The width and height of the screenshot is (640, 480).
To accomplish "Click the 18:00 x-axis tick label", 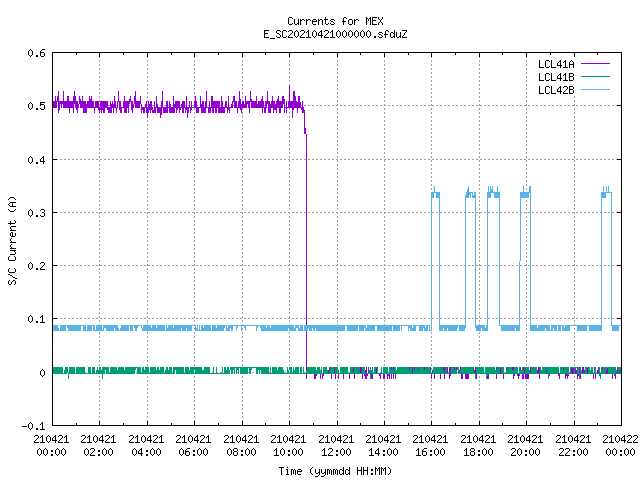I will pos(478,452).
